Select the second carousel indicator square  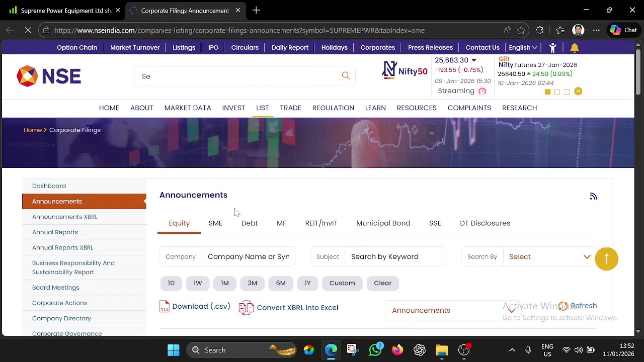coord(557,92)
